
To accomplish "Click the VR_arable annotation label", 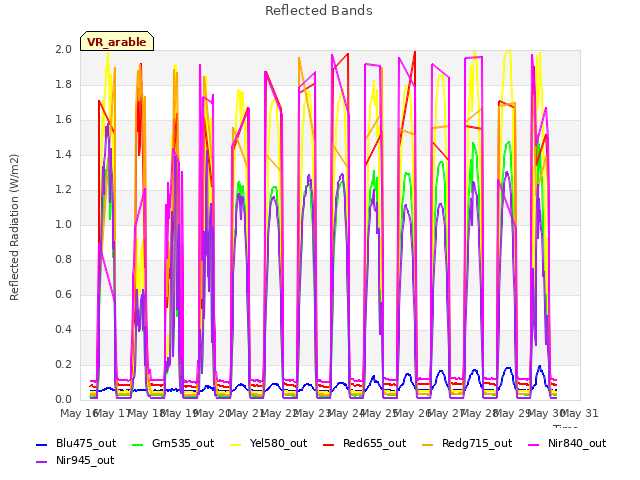I will point(117,42).
